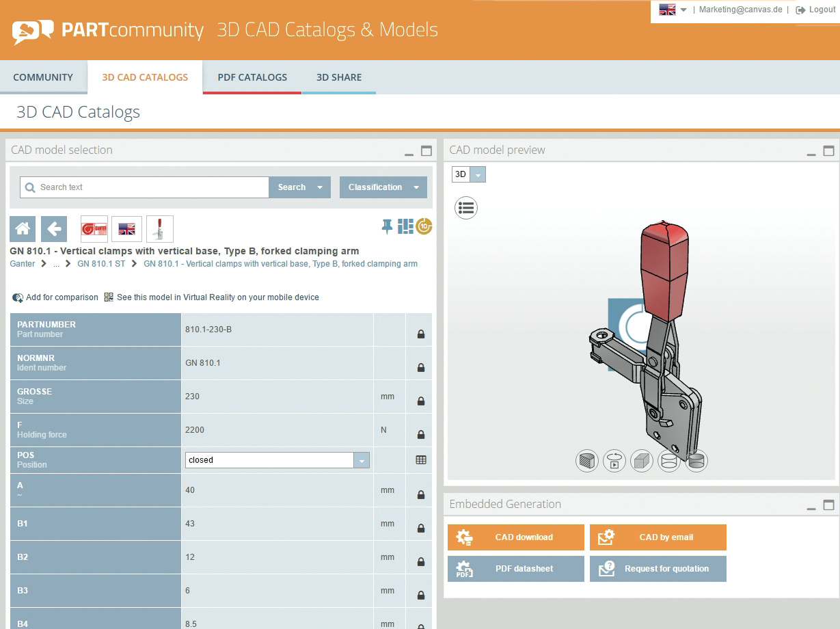Click the back arrow navigation button
This screenshot has width=840, height=629.
(54, 229)
